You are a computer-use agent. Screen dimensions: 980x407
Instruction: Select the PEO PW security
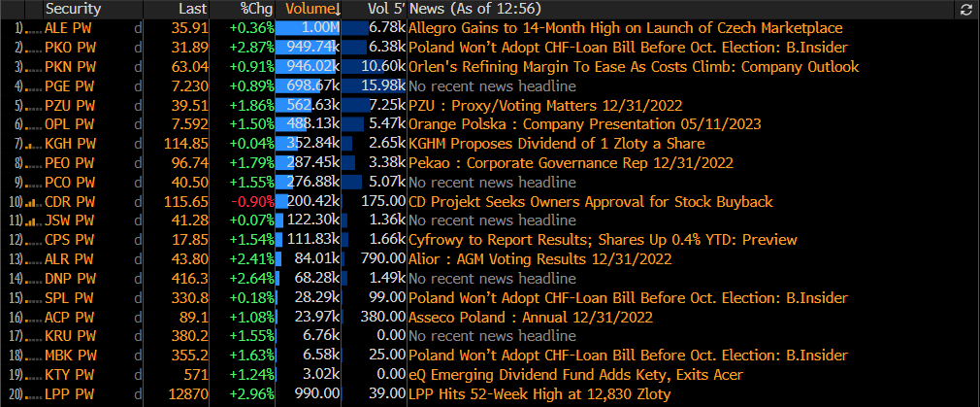tap(71, 163)
